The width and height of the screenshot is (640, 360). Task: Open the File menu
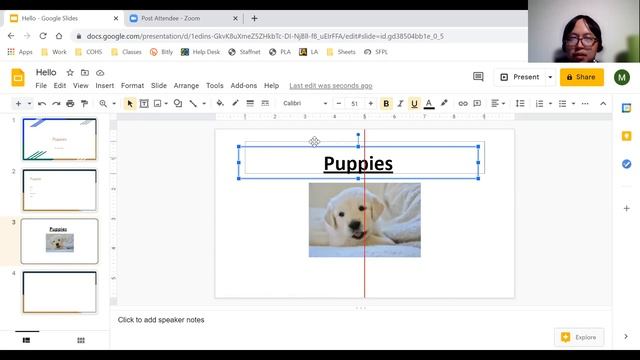click(41, 85)
